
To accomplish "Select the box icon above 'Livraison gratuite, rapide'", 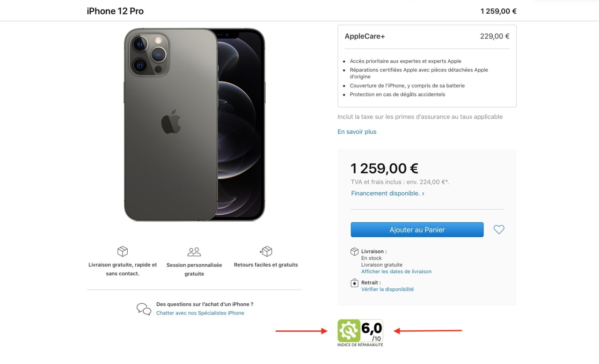I will (x=122, y=251).
